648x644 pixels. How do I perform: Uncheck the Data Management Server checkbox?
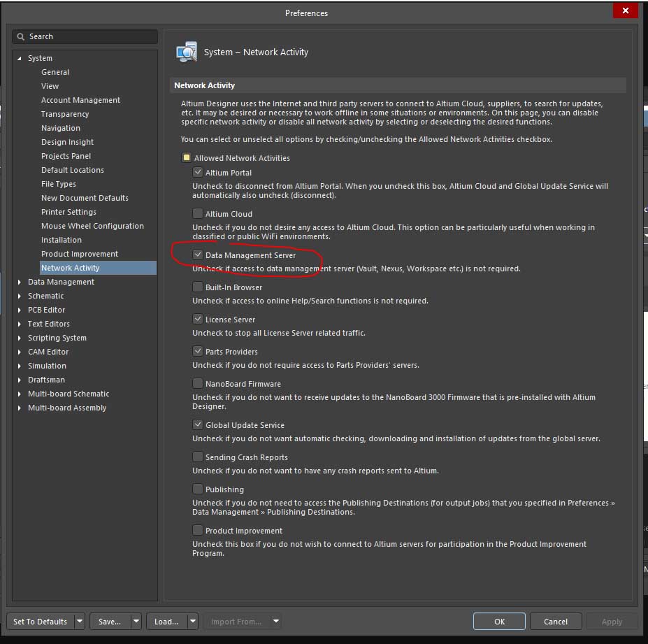tap(198, 255)
